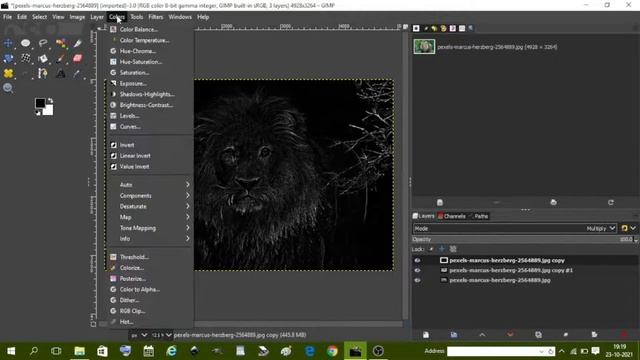Expand the Tone Mapping submenu

click(x=149, y=228)
